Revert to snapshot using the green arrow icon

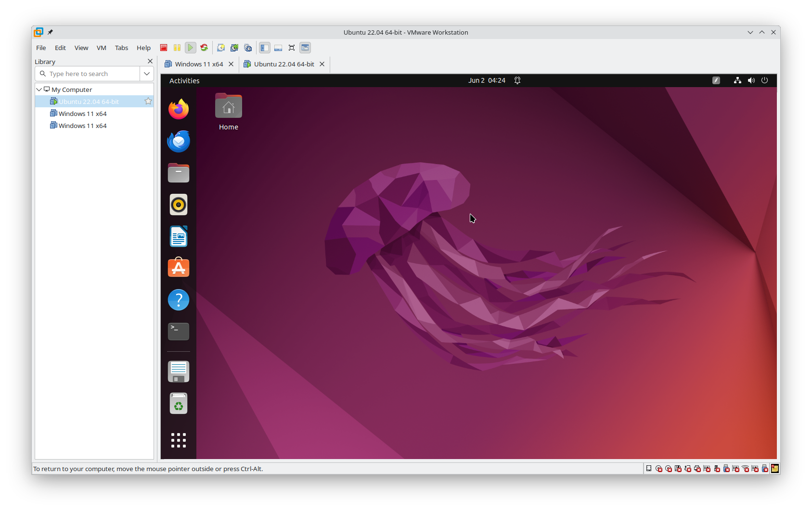pyautogui.click(x=234, y=48)
